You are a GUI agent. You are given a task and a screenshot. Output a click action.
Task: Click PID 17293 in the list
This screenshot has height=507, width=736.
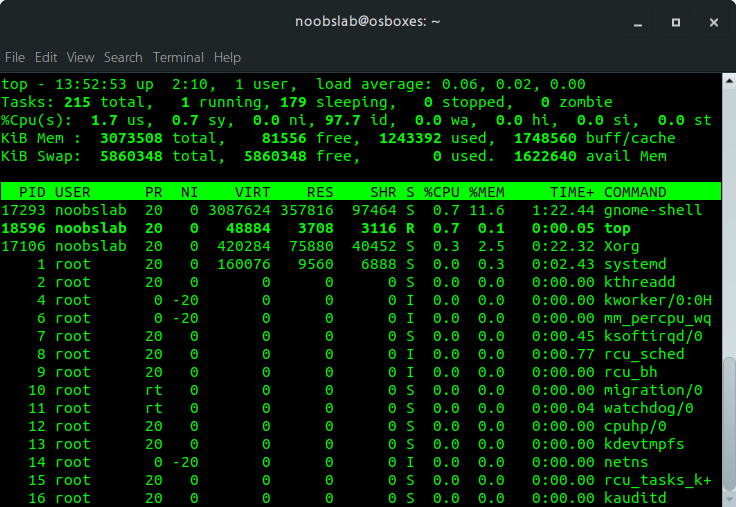point(23,210)
